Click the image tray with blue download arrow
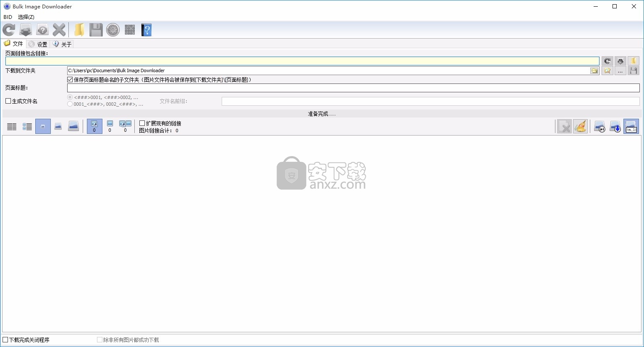Image resolution: width=644 pixels, height=347 pixels. (615, 126)
